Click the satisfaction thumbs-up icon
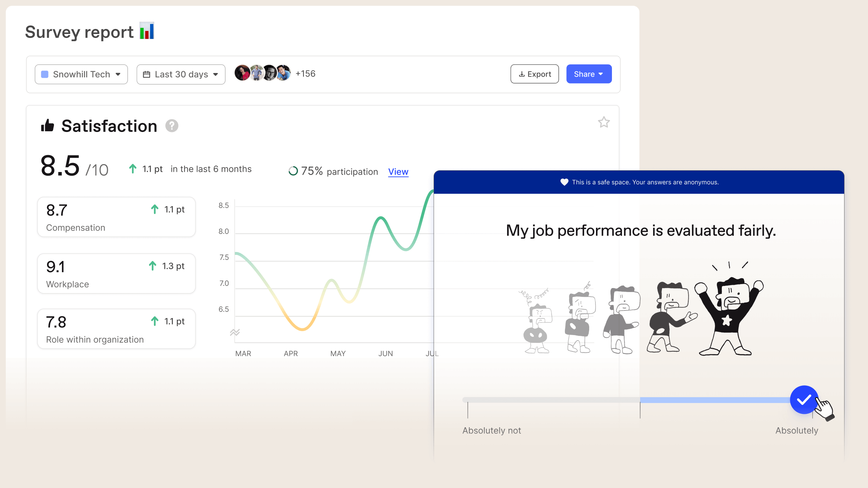Image resolution: width=868 pixels, height=488 pixels. (x=48, y=126)
